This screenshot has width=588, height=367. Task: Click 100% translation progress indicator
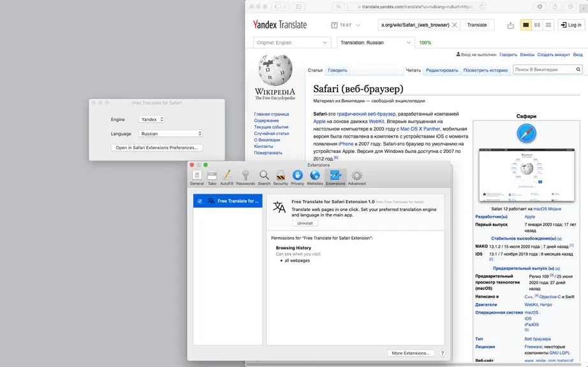click(x=425, y=43)
